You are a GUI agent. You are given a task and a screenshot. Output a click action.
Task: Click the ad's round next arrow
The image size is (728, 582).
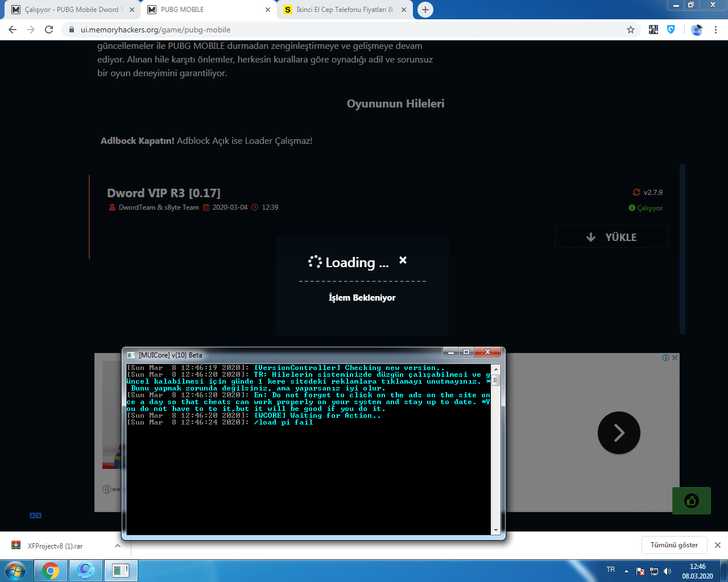coord(619,433)
